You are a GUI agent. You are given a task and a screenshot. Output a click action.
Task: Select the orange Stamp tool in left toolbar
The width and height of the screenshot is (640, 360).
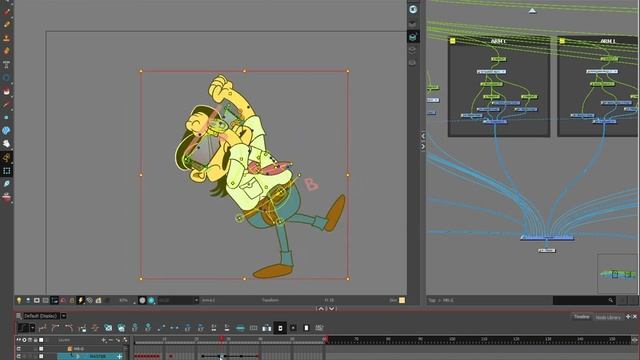tap(7, 38)
